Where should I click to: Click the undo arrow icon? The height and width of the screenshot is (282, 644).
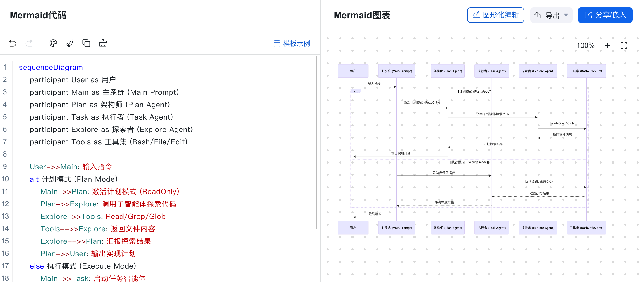(12, 43)
